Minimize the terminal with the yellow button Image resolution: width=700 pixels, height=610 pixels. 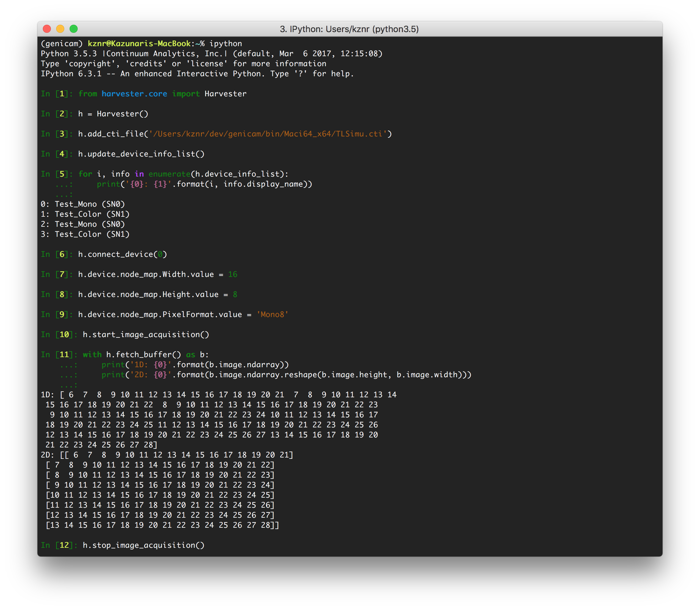coord(60,29)
